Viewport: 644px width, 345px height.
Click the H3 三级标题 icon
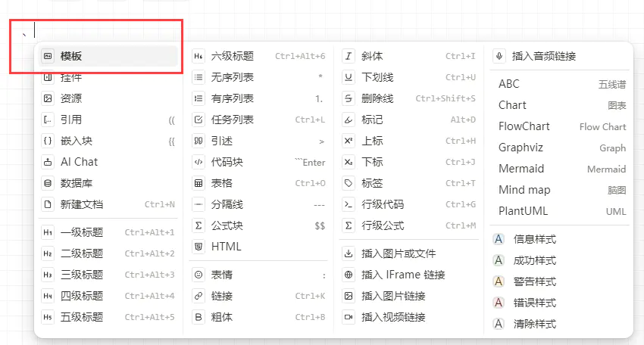pyautogui.click(x=48, y=275)
